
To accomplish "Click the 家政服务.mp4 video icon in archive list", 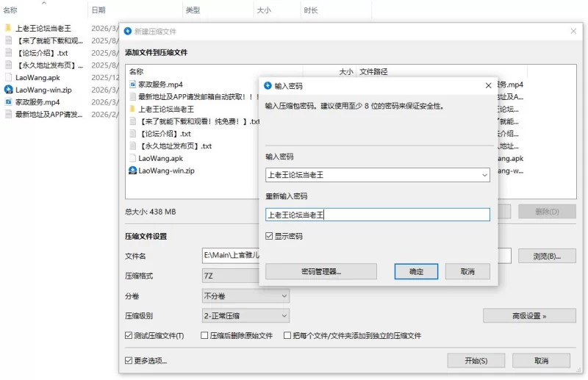I will click(132, 85).
